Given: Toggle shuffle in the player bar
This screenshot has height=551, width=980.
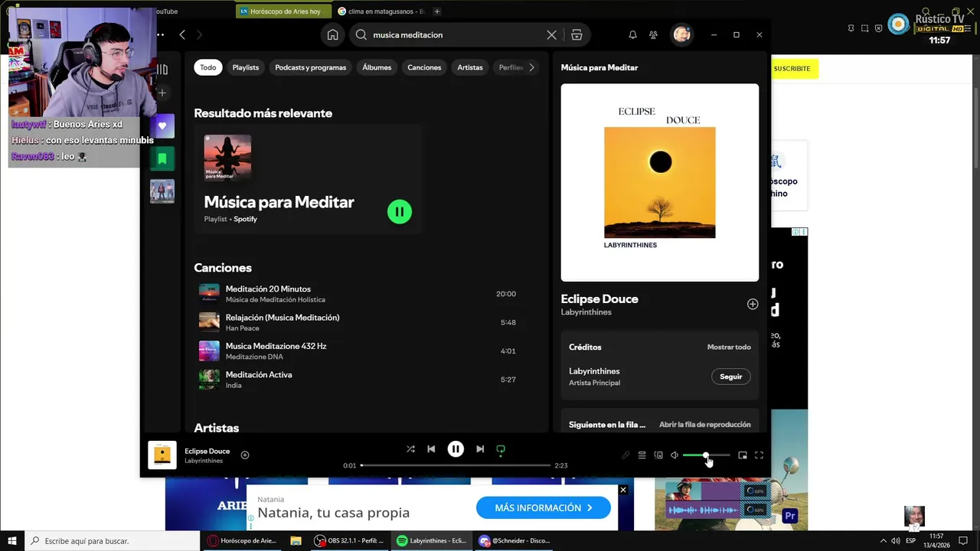Looking at the screenshot, I should click(410, 449).
